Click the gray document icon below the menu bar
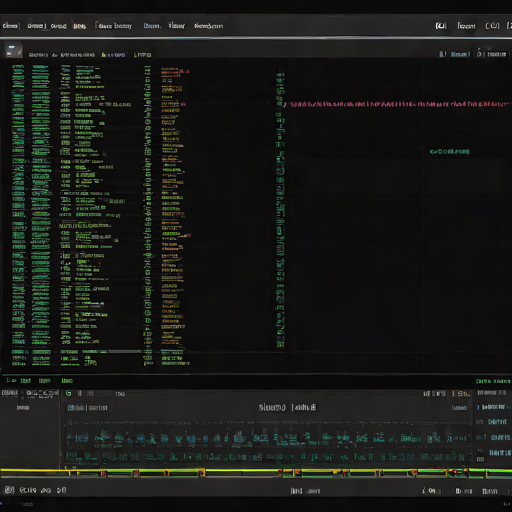Screen dimensions: 512x512 pyautogui.click(x=14, y=51)
